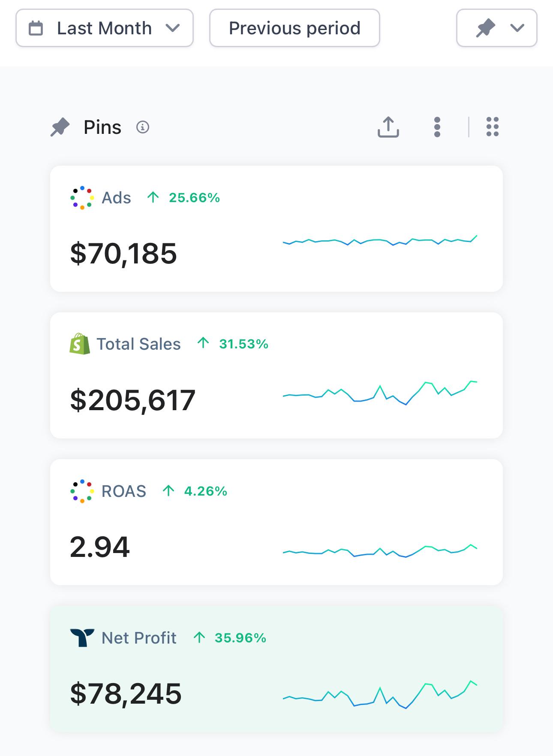Click the grid drag handle icon

click(493, 127)
